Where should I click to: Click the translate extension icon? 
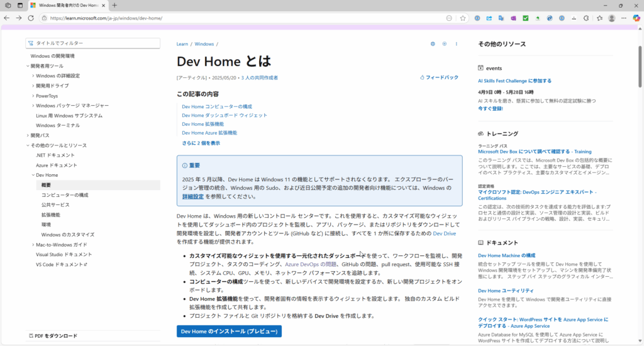coord(501,18)
